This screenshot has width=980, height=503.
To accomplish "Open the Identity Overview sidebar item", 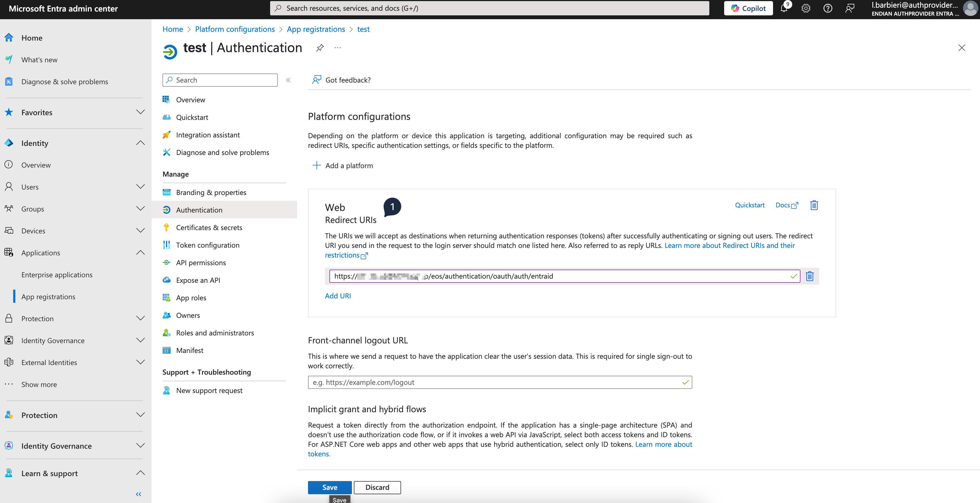I will (36, 165).
